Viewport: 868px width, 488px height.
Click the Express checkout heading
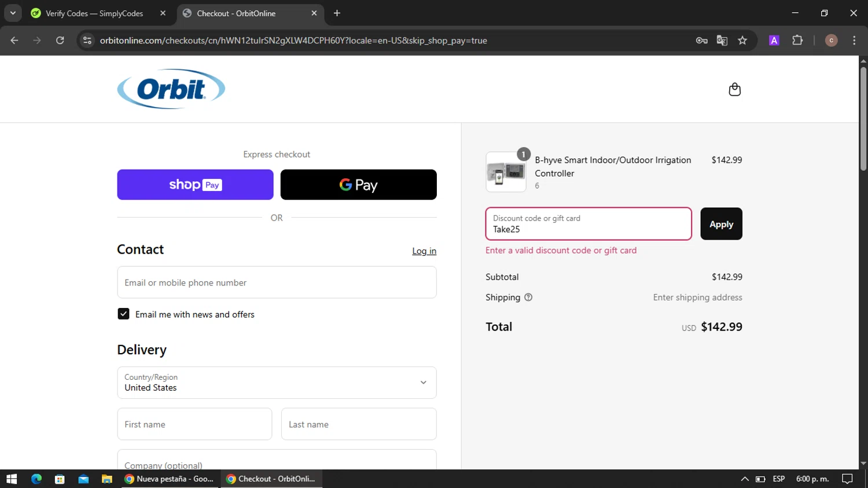pos(277,154)
